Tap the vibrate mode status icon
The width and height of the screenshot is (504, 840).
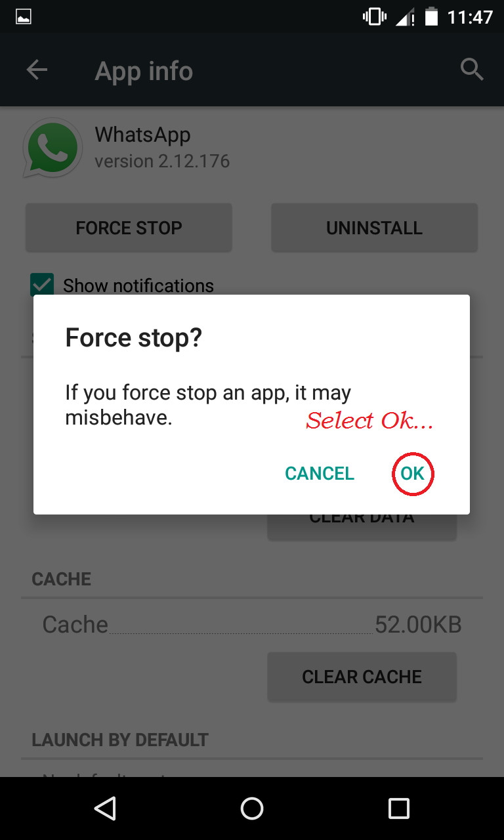(375, 16)
